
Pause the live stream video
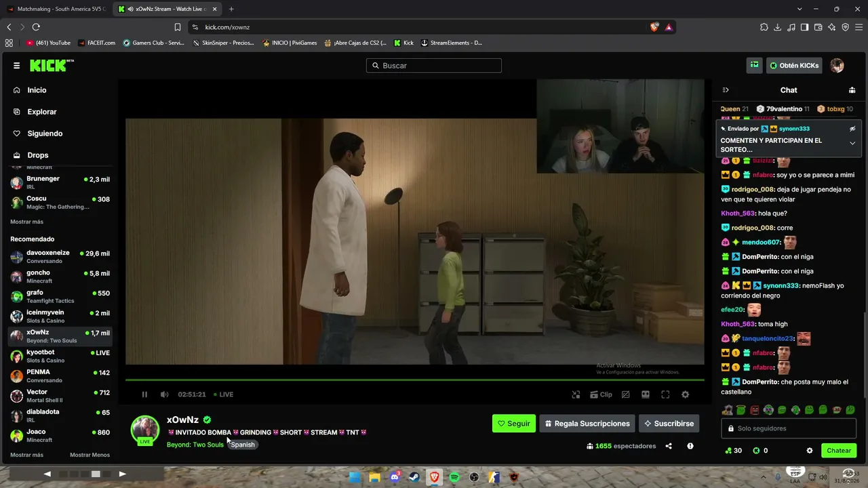coord(144,394)
